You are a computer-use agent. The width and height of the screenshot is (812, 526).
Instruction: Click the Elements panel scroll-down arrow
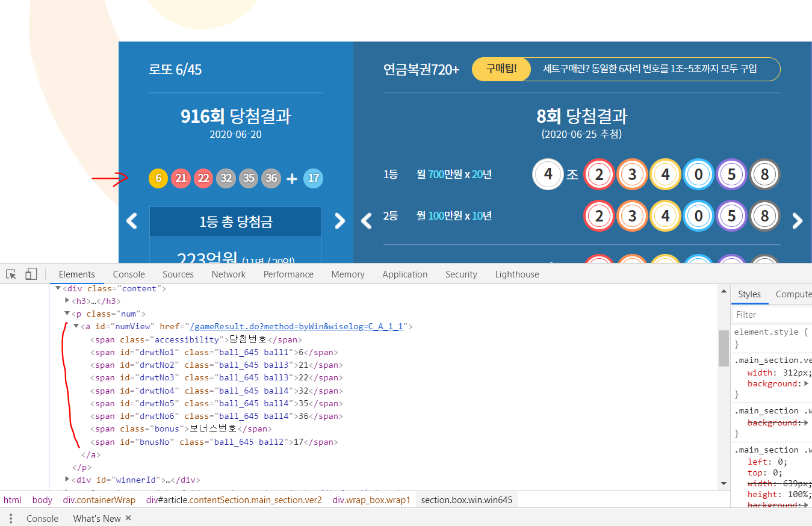pos(724,483)
